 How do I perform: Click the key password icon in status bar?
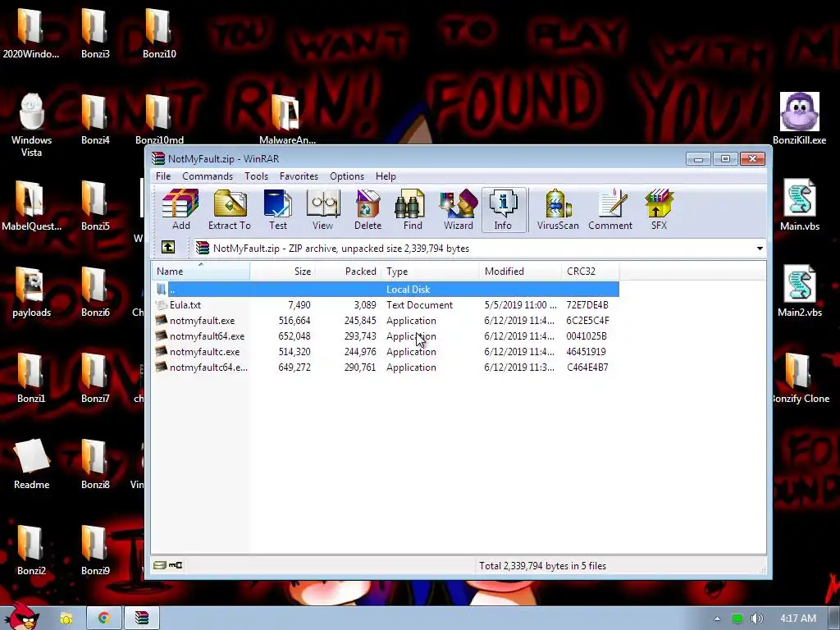pyautogui.click(x=176, y=565)
